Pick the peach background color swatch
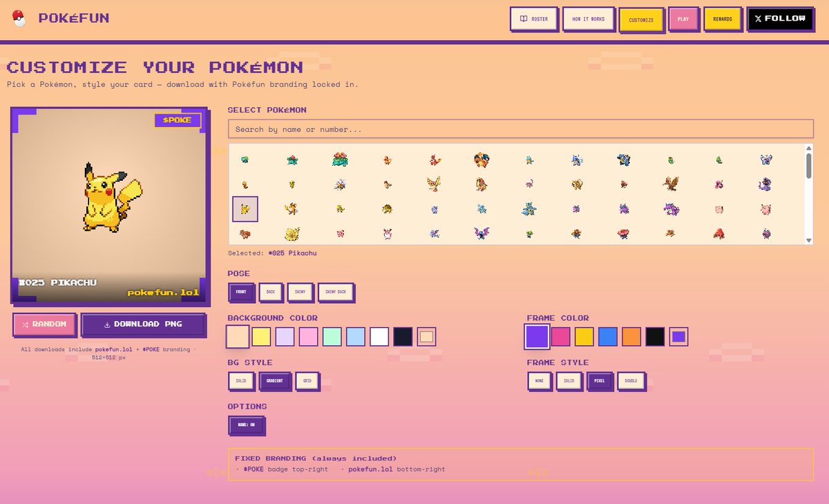The width and height of the screenshot is (829, 504). coord(238,337)
